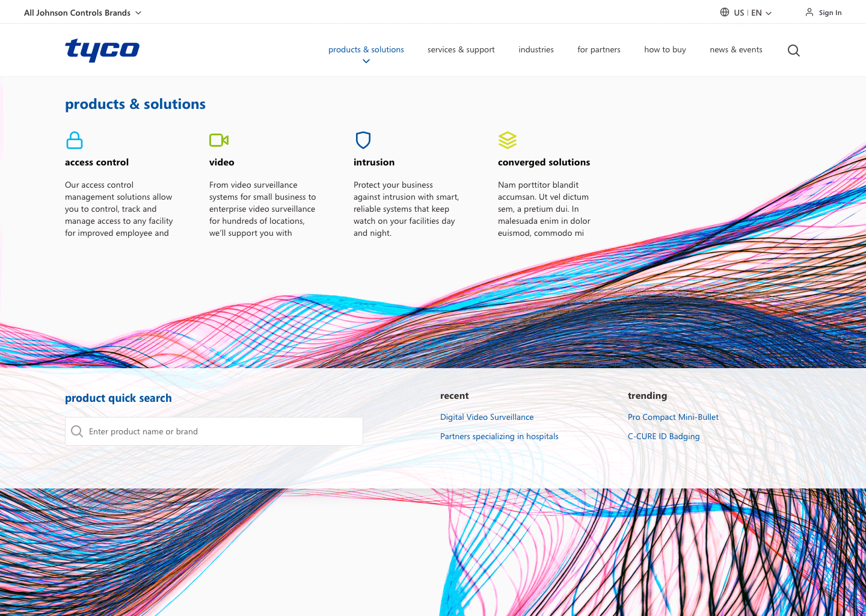
Task: Click the 'Nam porttitor blandit' description text
Action: click(x=544, y=209)
